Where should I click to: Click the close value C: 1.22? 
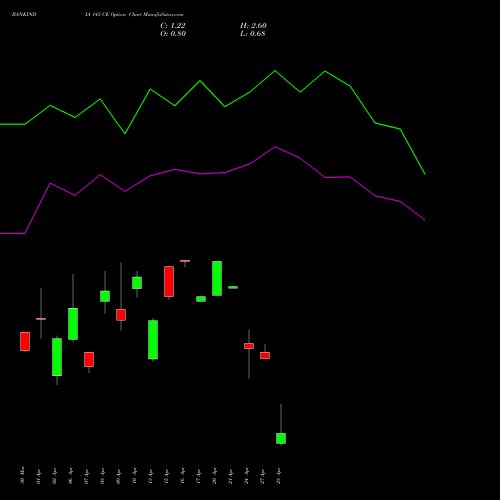[x=173, y=26]
